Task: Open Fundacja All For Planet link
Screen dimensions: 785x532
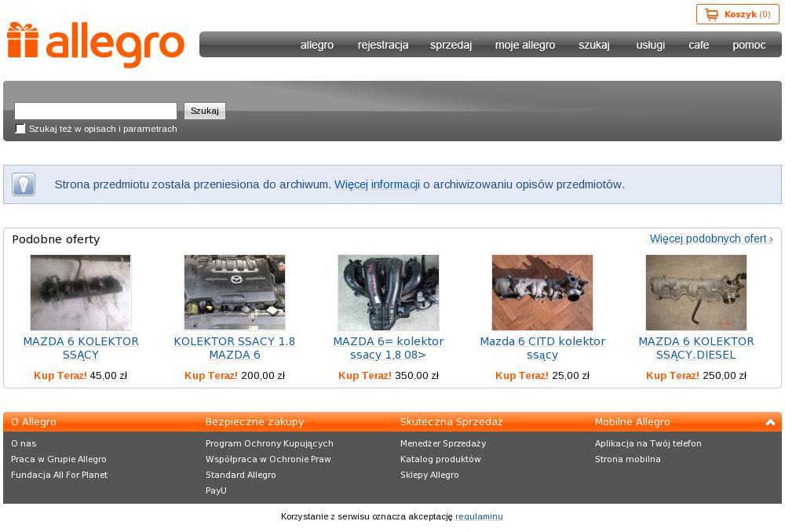Action: (x=59, y=475)
